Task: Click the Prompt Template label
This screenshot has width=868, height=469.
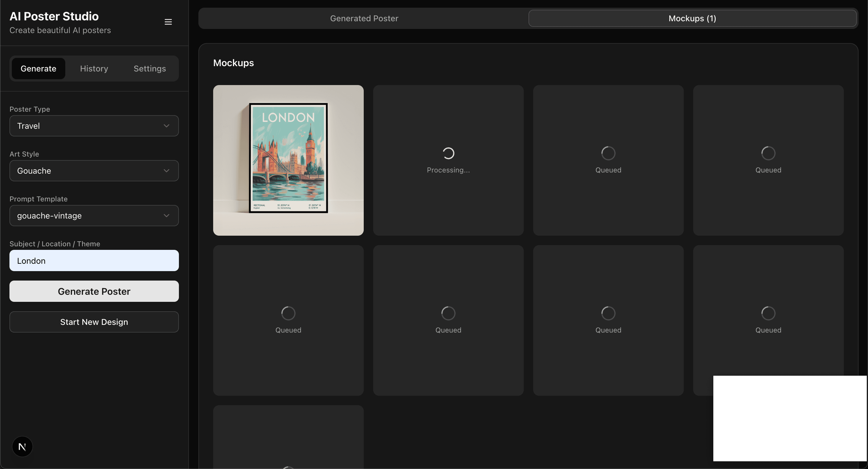Action: (x=38, y=199)
